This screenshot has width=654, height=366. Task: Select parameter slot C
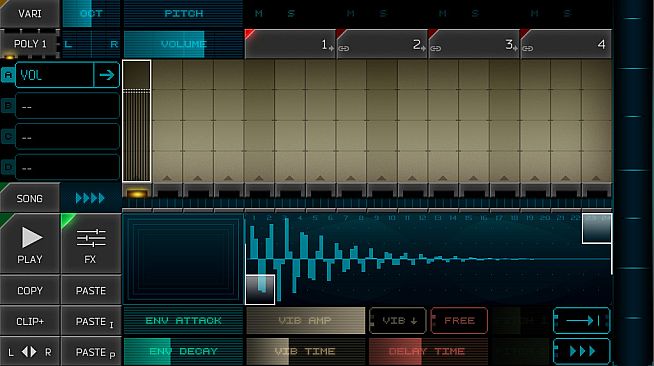(8, 137)
